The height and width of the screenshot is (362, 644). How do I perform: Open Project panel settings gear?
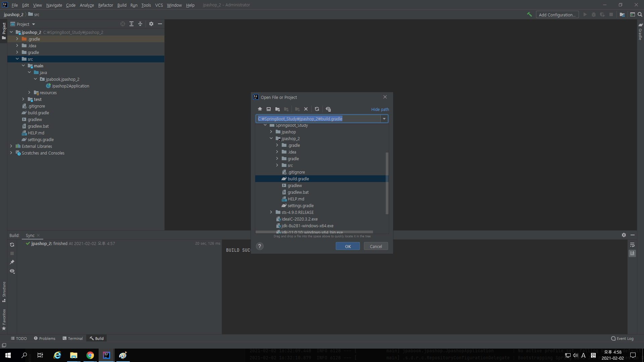(x=151, y=24)
